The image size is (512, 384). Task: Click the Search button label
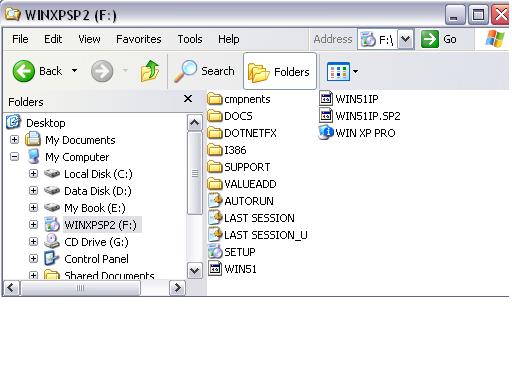tap(218, 71)
